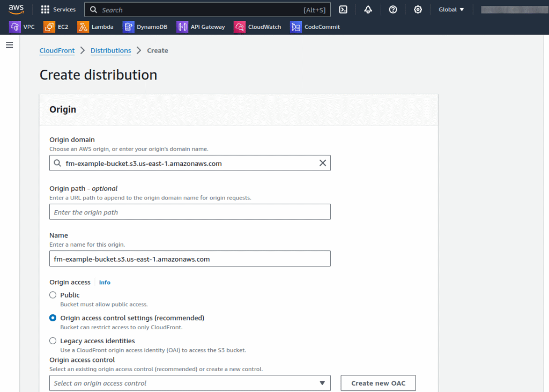Image resolution: width=549 pixels, height=392 pixels.
Task: Open the Origin access Info link
Action: [x=105, y=283]
